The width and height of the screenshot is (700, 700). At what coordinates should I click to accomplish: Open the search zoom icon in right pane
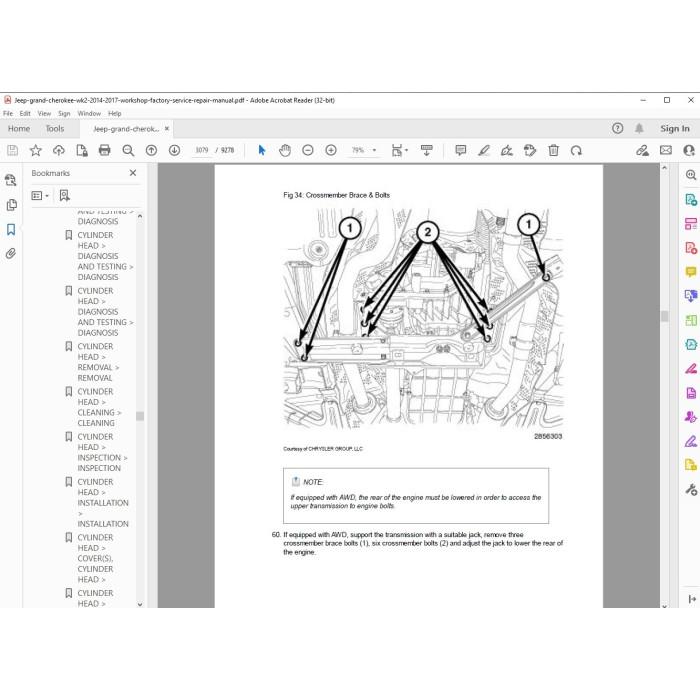tap(691, 175)
